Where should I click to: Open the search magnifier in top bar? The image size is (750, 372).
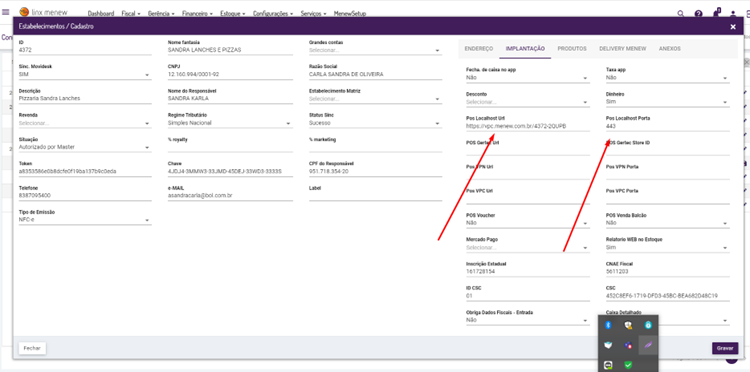pyautogui.click(x=681, y=13)
